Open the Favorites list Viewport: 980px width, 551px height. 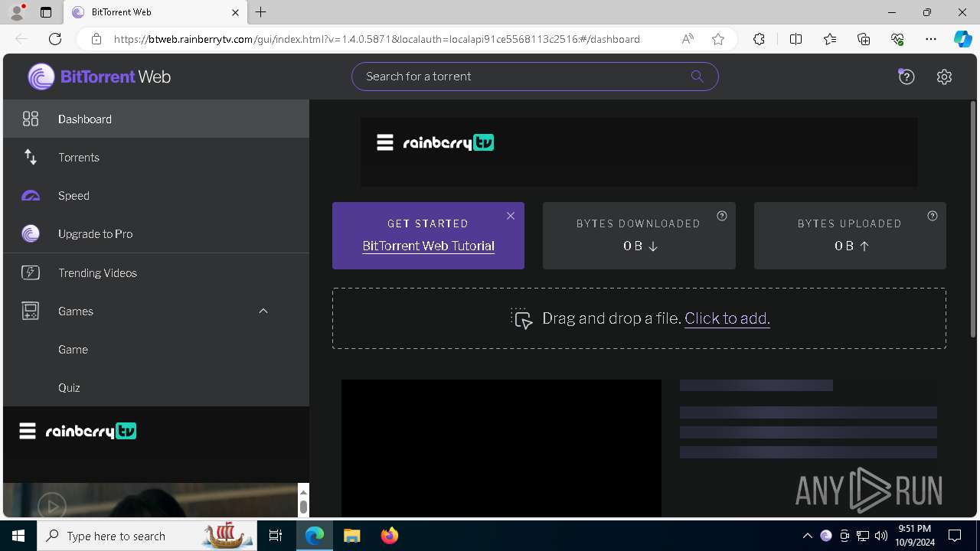tap(830, 39)
